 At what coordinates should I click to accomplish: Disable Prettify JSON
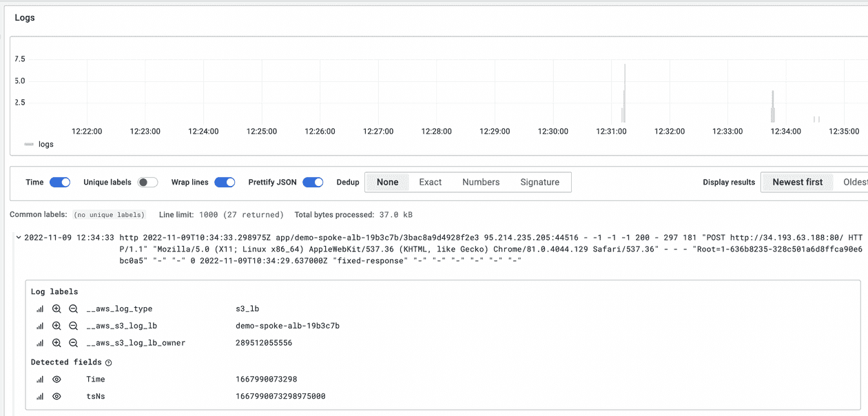click(313, 182)
